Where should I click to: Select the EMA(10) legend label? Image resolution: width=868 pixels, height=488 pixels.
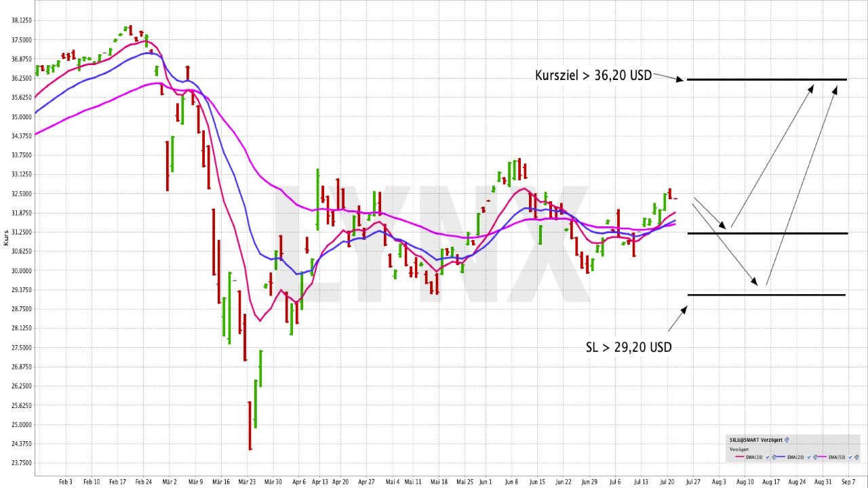[754, 457]
